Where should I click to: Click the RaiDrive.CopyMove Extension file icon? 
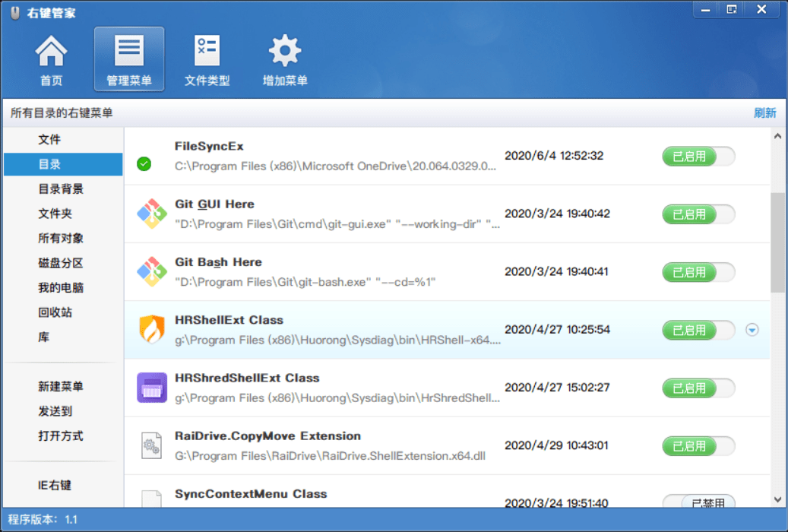coord(151,445)
